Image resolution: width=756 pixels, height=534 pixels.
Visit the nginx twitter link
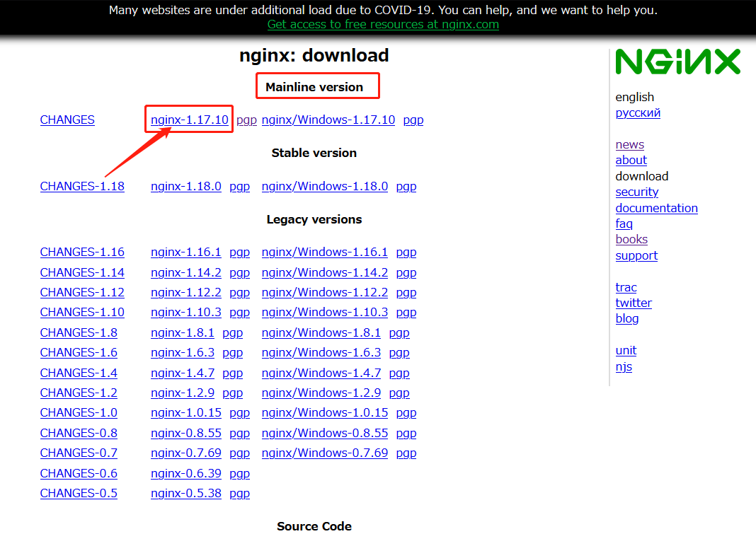pos(634,303)
